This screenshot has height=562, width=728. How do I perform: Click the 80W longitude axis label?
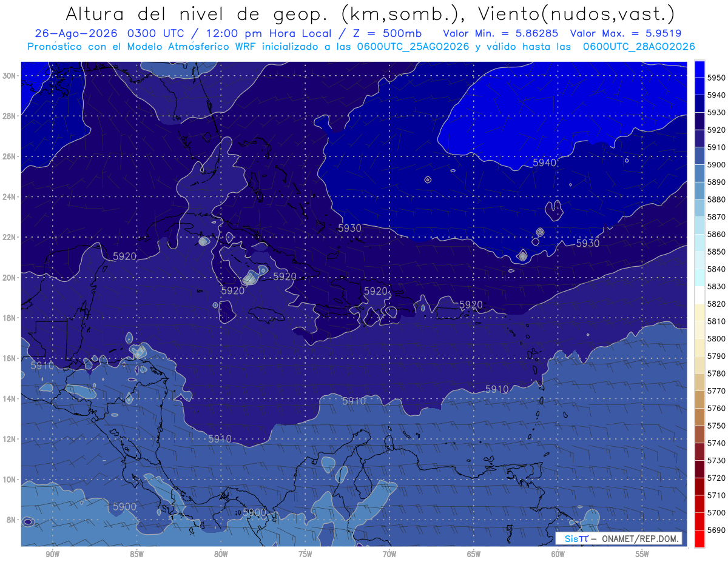221,555
